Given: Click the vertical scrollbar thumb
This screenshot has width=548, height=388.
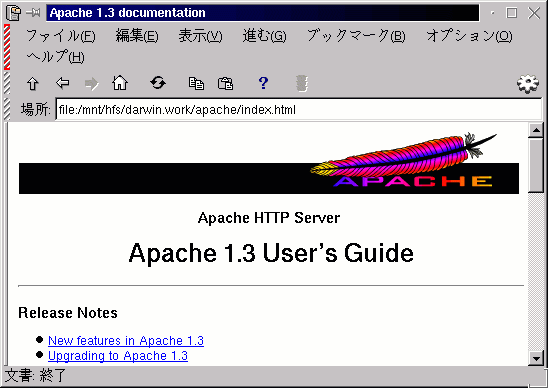Looking at the screenshot, I should [536, 165].
